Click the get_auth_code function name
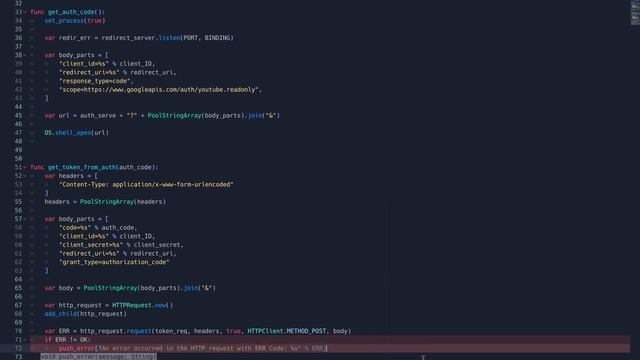This screenshot has width=640, height=360. (x=71, y=12)
